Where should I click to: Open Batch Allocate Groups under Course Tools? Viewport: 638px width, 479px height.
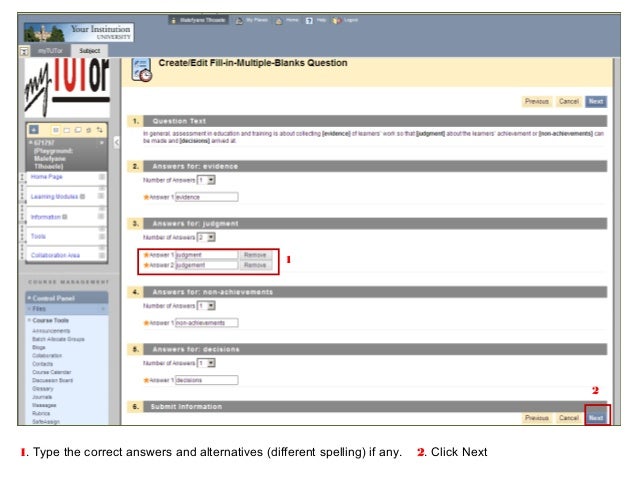[x=58, y=339]
